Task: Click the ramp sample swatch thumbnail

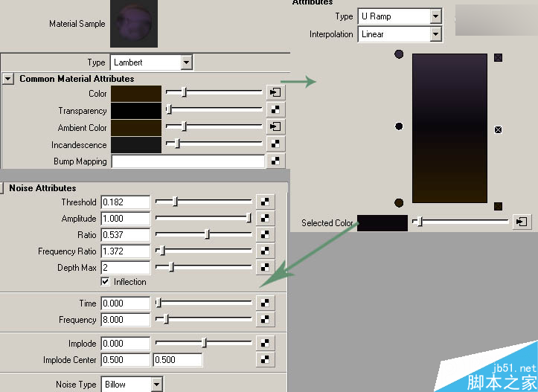Action: tap(496, 20)
